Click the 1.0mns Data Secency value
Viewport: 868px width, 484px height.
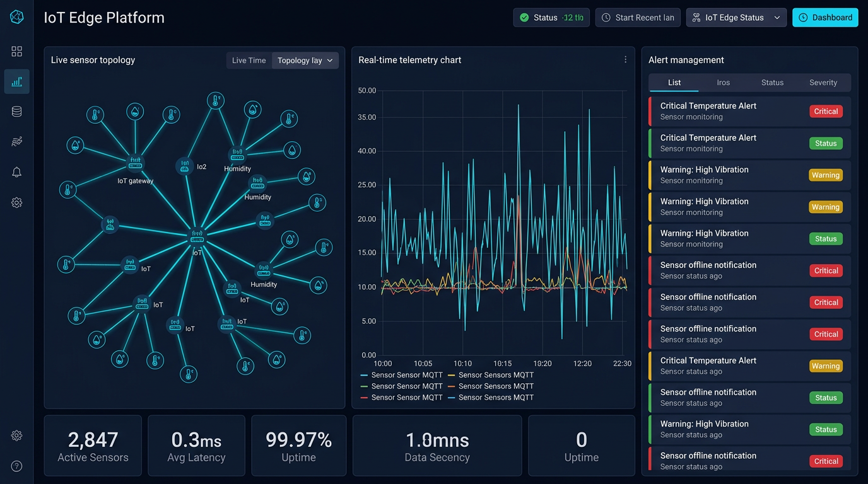(x=437, y=440)
